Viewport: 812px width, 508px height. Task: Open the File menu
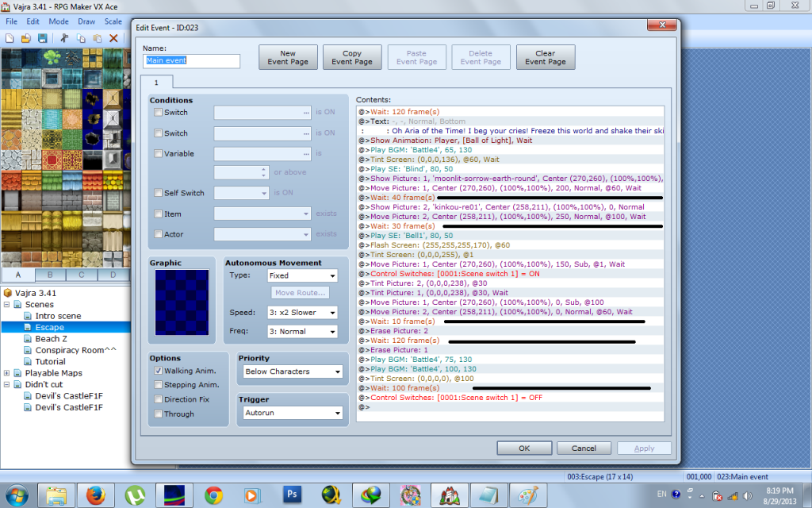[x=11, y=21]
